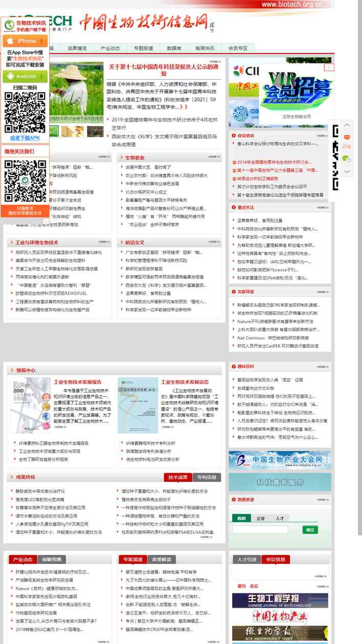The image size is (362, 644).
Task: Open the 微生物学报 journal banner
Action: (x=280, y=633)
